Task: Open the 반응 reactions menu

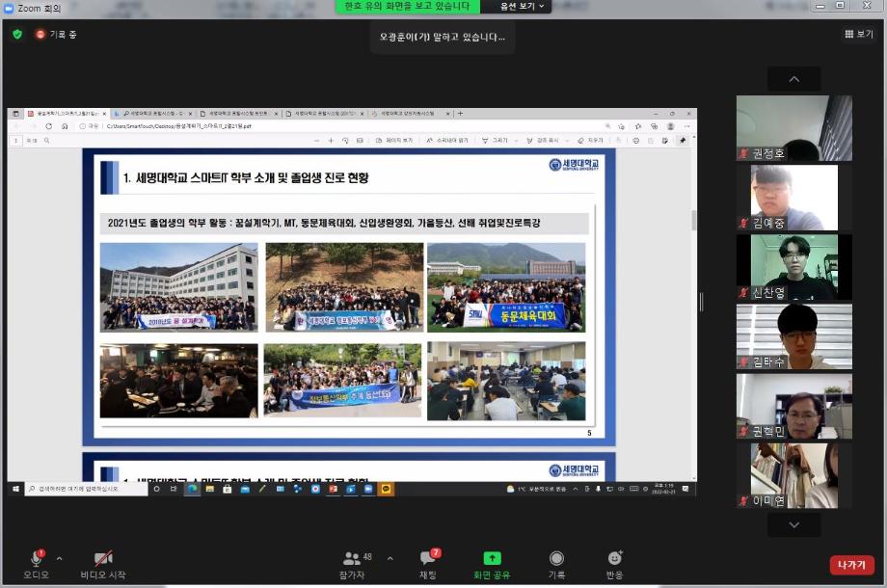Action: point(614,559)
